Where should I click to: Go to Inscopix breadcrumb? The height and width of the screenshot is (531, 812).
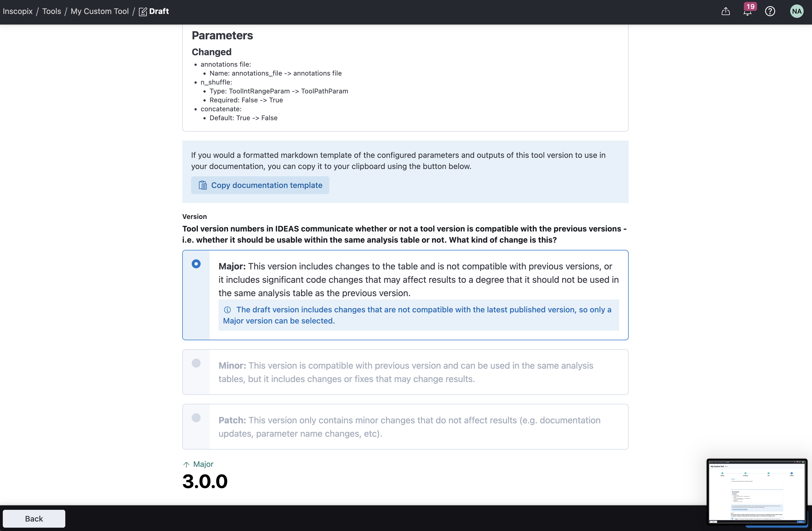coord(18,12)
